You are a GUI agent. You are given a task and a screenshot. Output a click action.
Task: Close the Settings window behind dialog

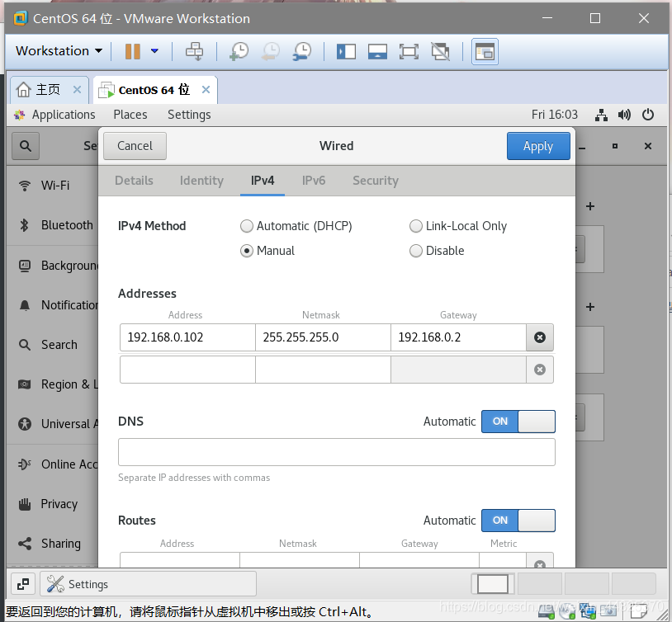(648, 147)
